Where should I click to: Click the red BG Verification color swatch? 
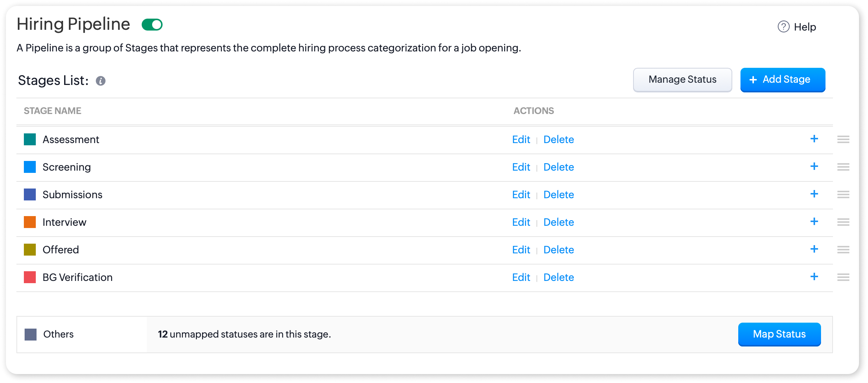pyautogui.click(x=30, y=277)
